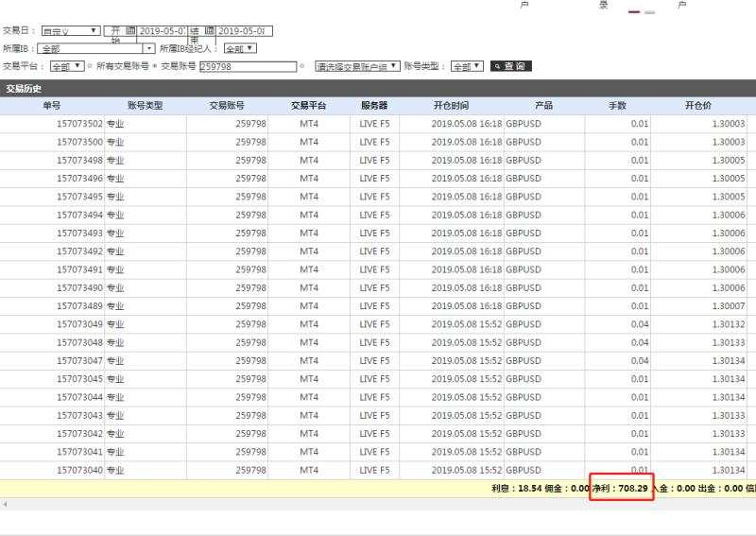Select order number 157073040
756x536 pixels.
click(x=79, y=471)
